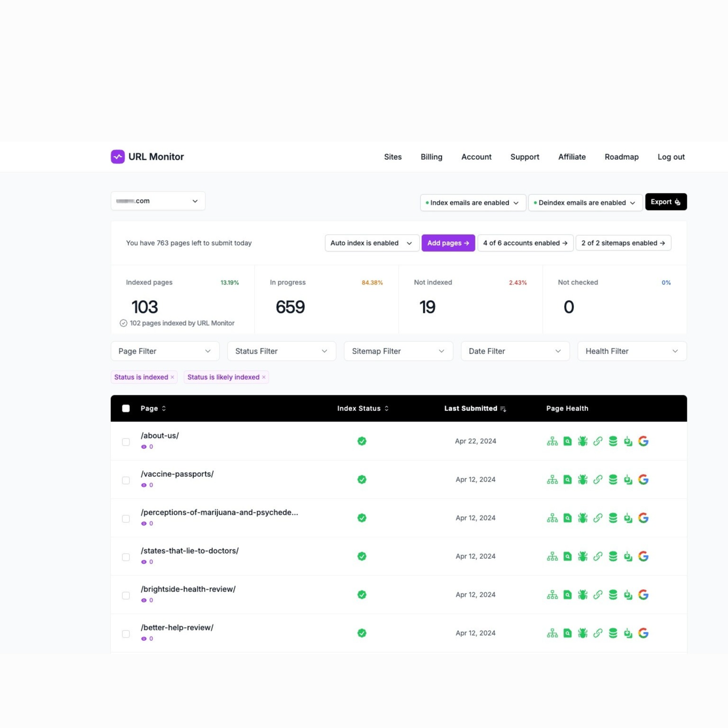The width and height of the screenshot is (728, 728).
Task: Click the page search icon for /perceptions-of-marijuana row
Action: coord(567,518)
